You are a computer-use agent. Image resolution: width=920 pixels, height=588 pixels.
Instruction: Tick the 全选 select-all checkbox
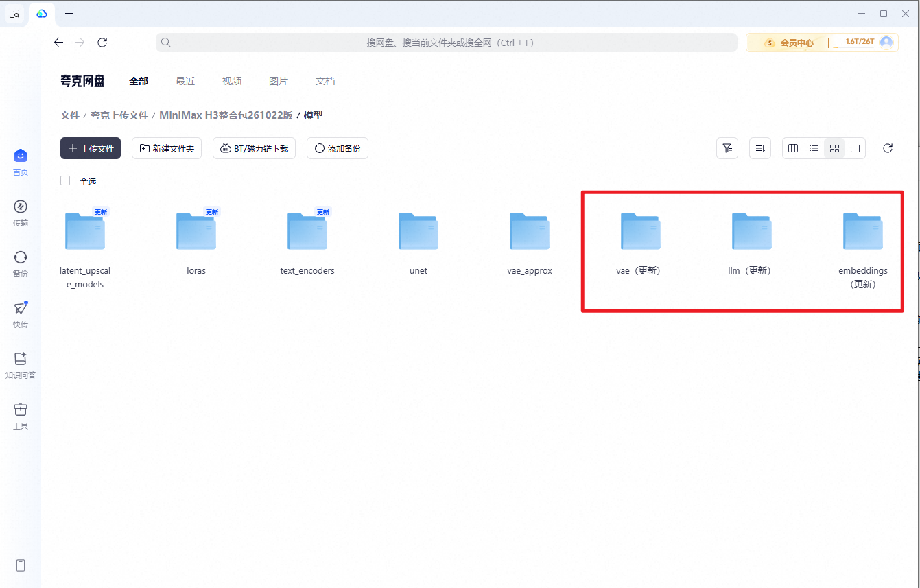pos(65,181)
